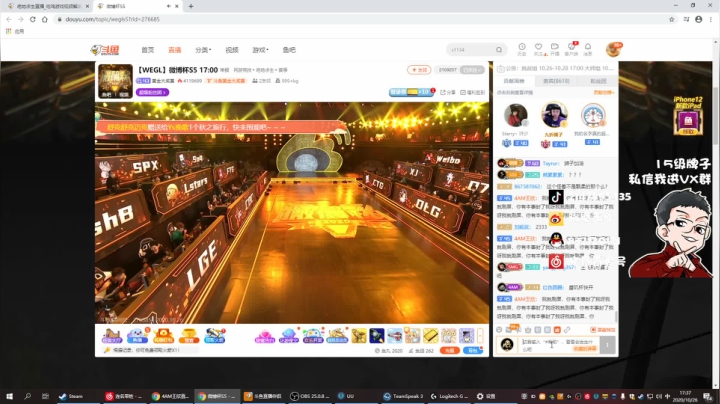Click the first ranked user avatar
Viewport: 720px width, 404px height.
coord(515,115)
